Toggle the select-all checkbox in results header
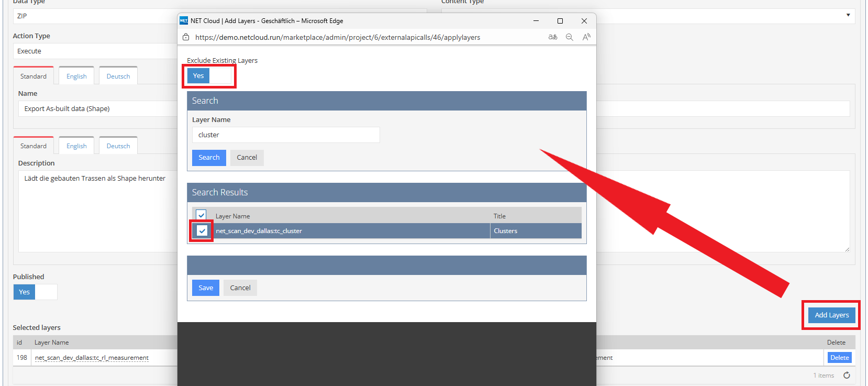This screenshot has width=868, height=386. [x=201, y=215]
